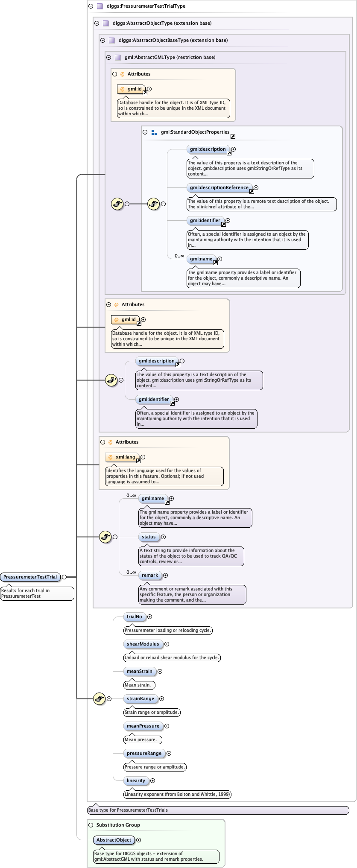Collapse the PressuremeterTestTrial root element
Viewport: 357px width, 868px height.
point(64,577)
